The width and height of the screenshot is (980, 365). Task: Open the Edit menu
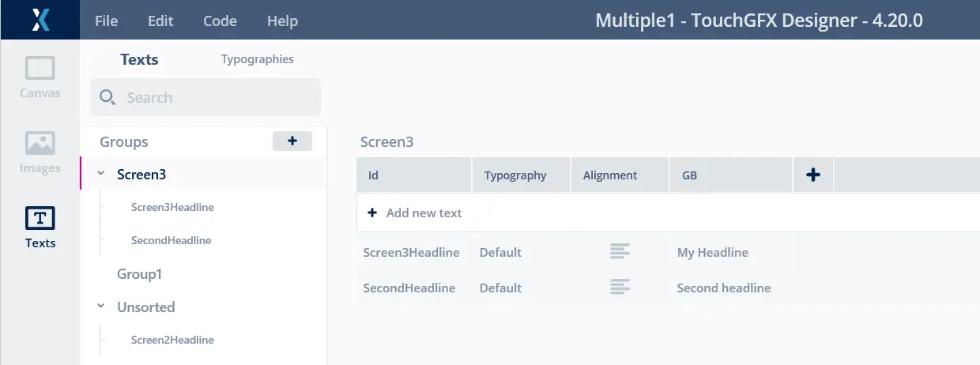(x=160, y=21)
